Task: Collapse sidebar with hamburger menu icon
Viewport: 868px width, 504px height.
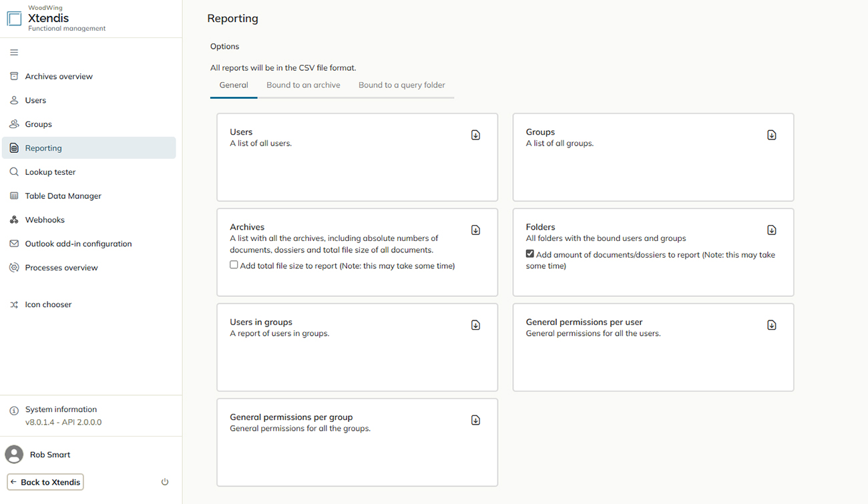Action: tap(14, 53)
